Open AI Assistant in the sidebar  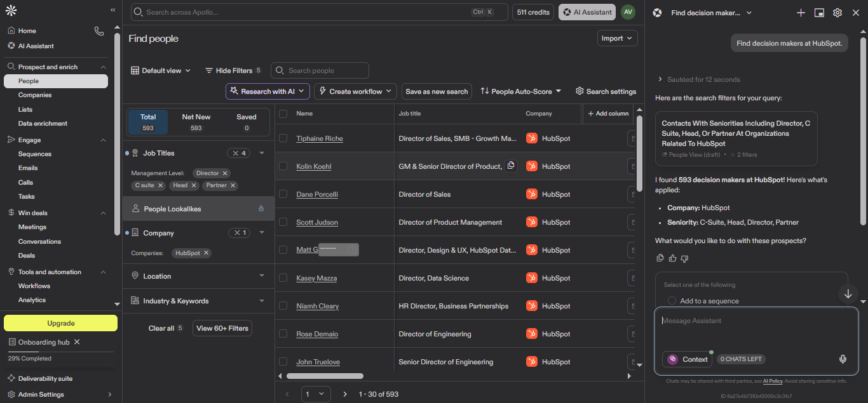click(36, 46)
